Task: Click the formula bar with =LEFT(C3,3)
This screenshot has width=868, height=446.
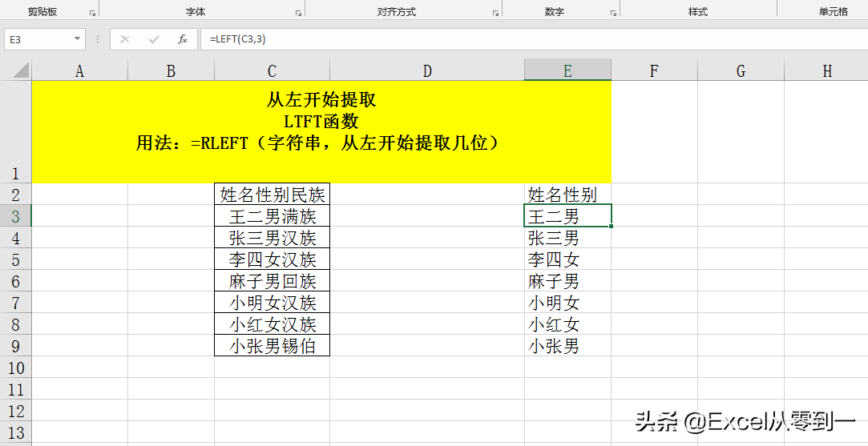Action: tap(534, 39)
